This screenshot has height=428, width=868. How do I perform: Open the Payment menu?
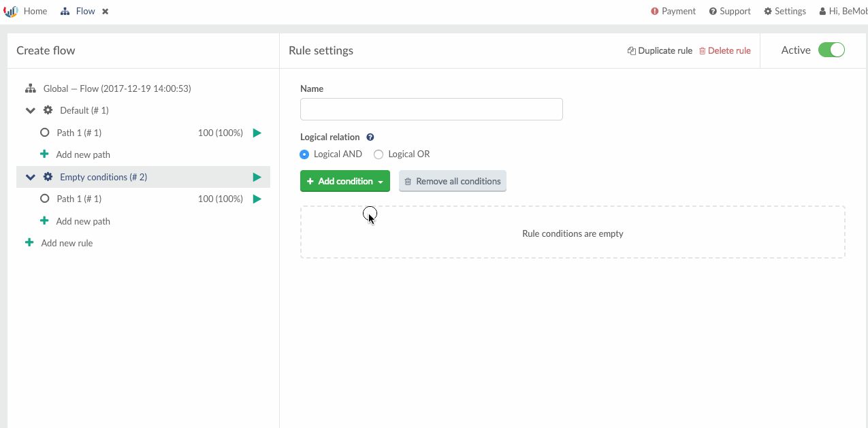coord(673,11)
